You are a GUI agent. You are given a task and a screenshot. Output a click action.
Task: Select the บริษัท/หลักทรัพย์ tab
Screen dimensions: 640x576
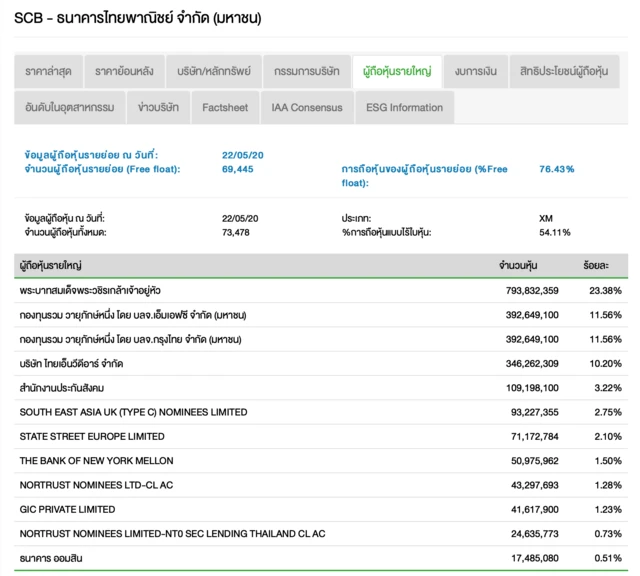click(220, 72)
